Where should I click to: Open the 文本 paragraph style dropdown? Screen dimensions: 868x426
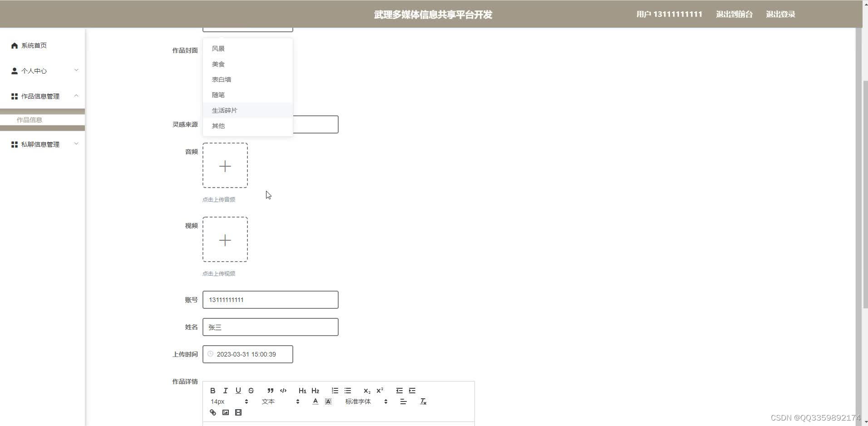[x=281, y=401]
